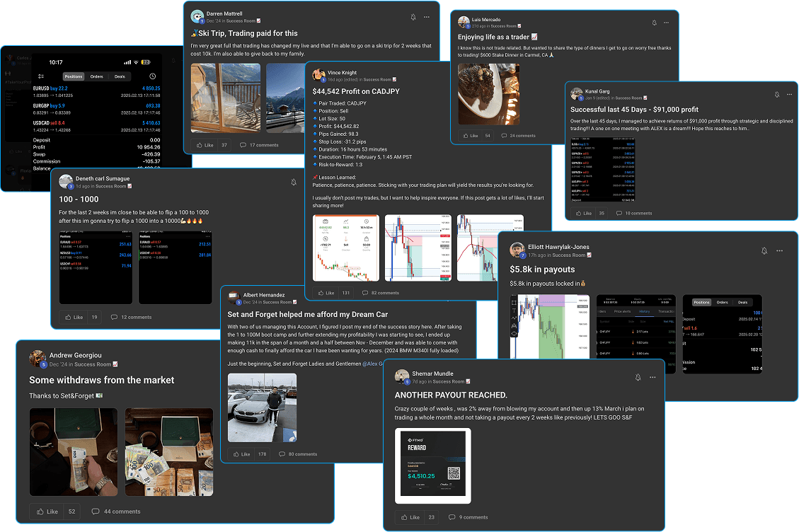Open Albert Hernandez's profile avatar

coord(234,298)
